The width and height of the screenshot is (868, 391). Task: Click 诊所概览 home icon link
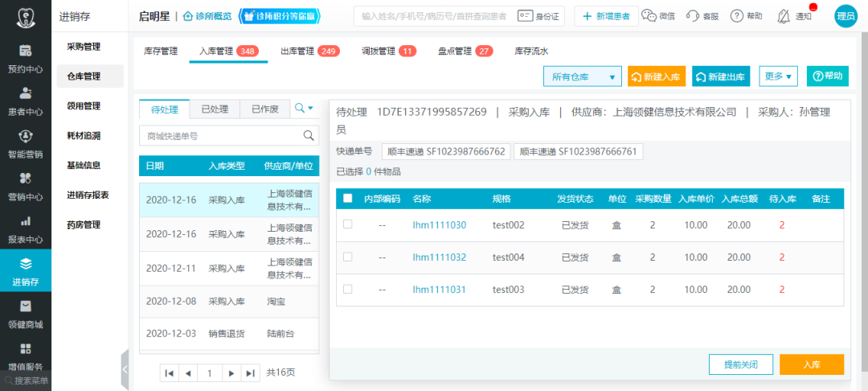(x=207, y=16)
